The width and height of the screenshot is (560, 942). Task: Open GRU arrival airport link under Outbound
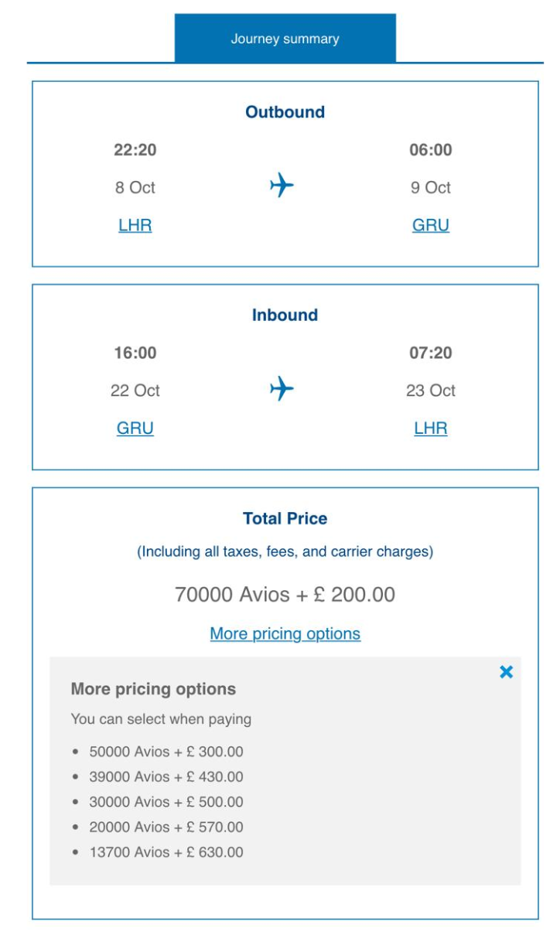coord(431,226)
